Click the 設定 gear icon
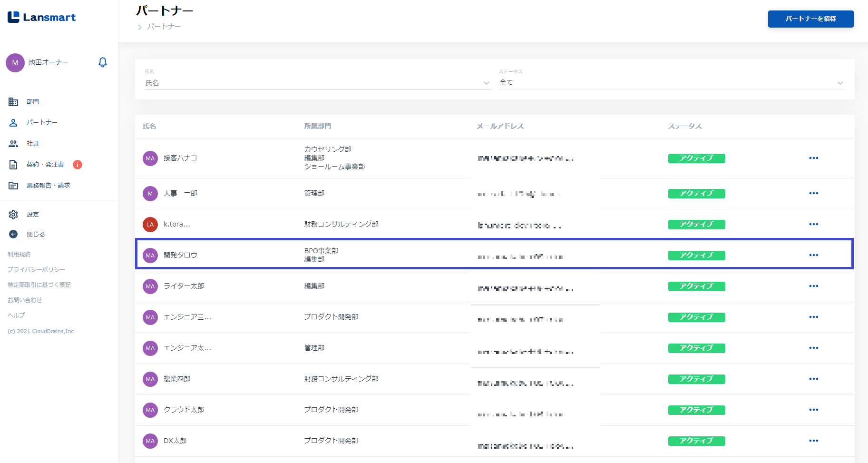Screen dimensions: 868x463 coord(13,215)
